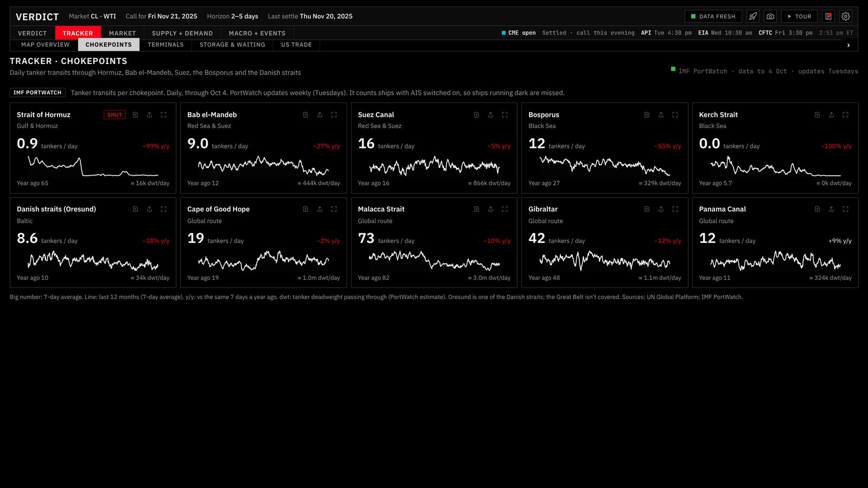The width and height of the screenshot is (868, 488).
Task: Click the SHUT badge on Hormuz card
Action: pyautogui.click(x=114, y=115)
